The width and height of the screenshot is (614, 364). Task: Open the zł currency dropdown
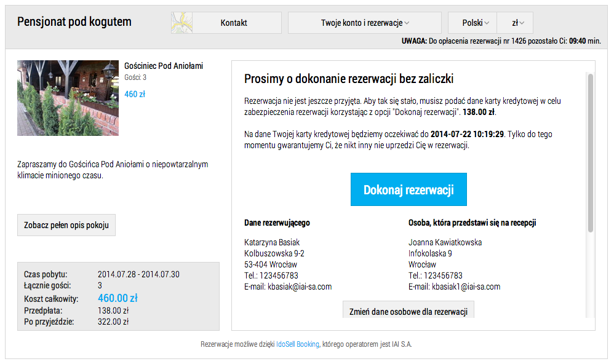click(x=515, y=23)
